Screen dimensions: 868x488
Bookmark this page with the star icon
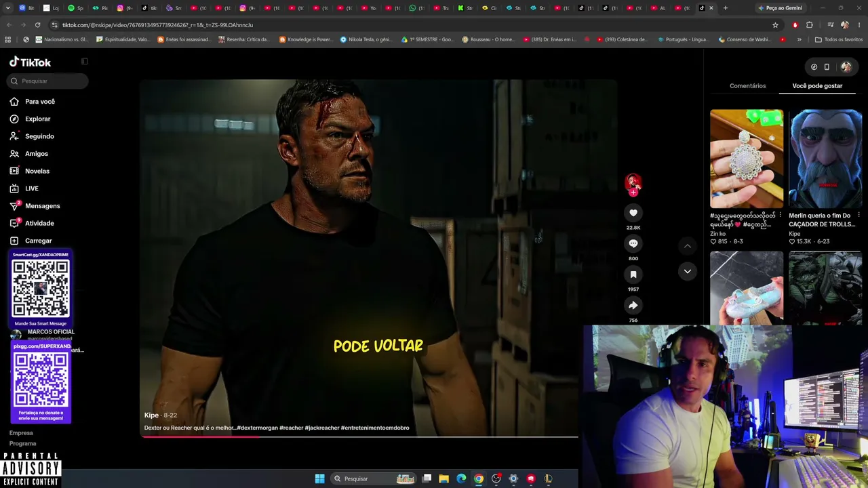coord(775,25)
